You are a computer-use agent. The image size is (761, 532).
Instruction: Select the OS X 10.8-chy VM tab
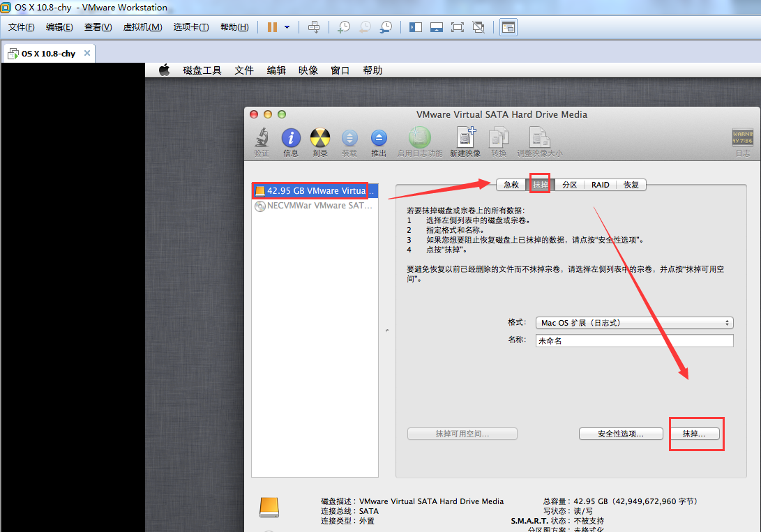[x=48, y=54]
